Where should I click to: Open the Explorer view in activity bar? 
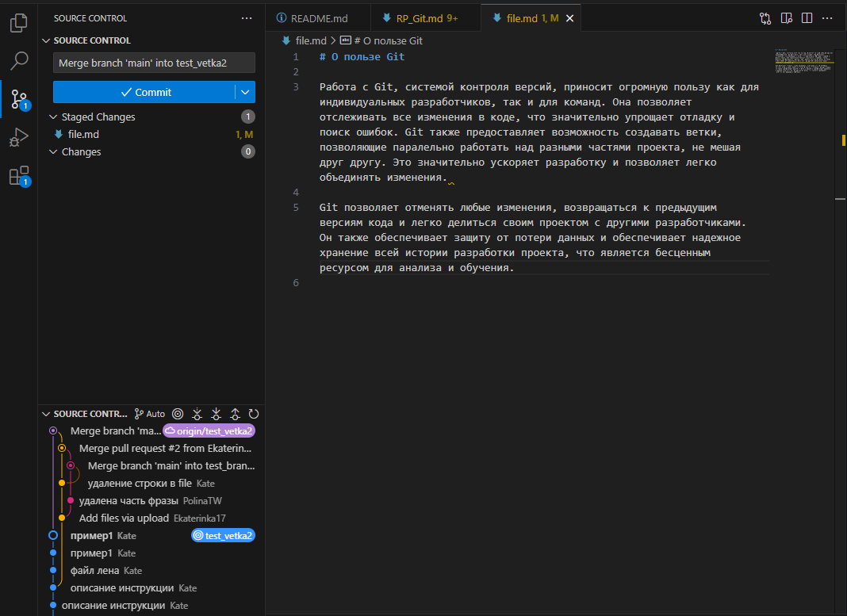(x=19, y=23)
